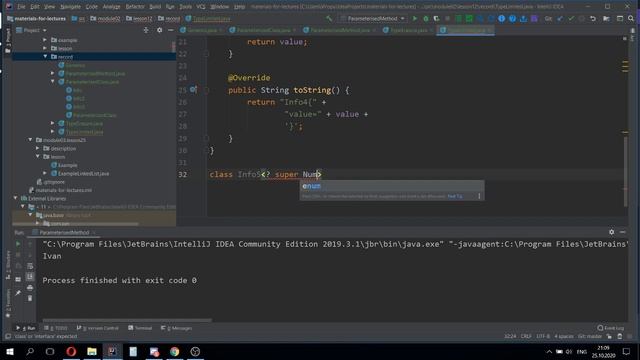640x360 pixels.
Task: Hide the Project tool window
Action: 171,30
